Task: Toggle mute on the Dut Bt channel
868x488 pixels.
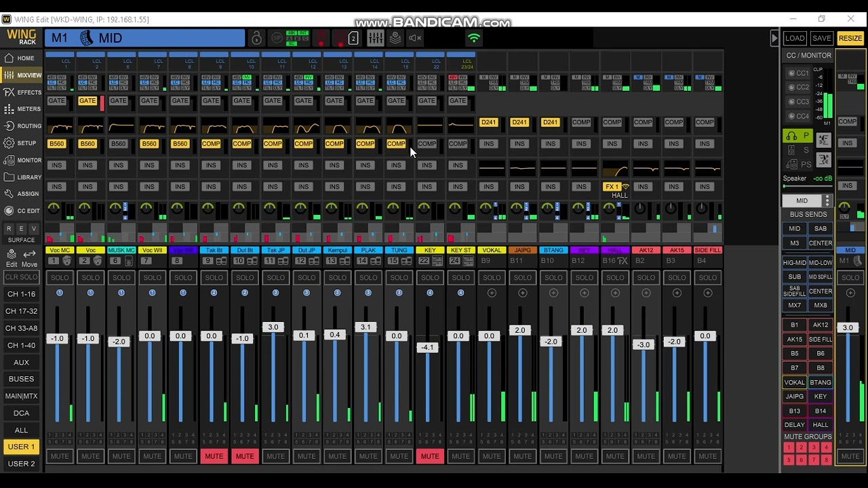Action: tap(245, 456)
